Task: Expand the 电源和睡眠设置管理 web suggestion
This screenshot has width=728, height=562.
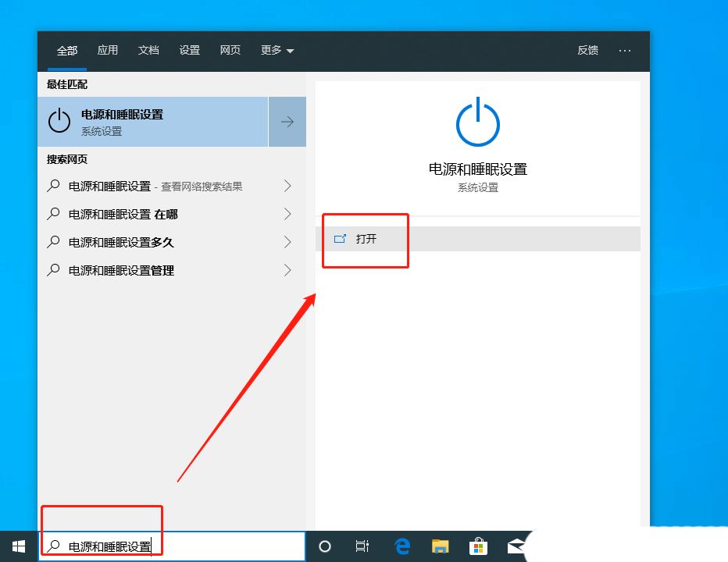Action: [x=287, y=270]
